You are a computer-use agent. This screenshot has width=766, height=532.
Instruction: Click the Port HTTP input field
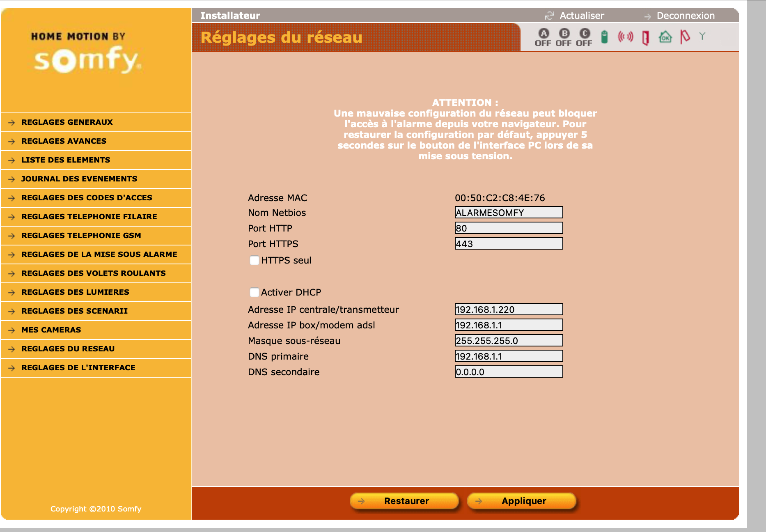point(509,228)
